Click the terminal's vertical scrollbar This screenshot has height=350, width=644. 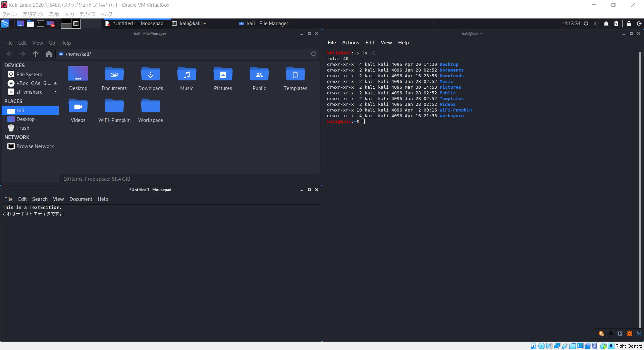pos(640,190)
